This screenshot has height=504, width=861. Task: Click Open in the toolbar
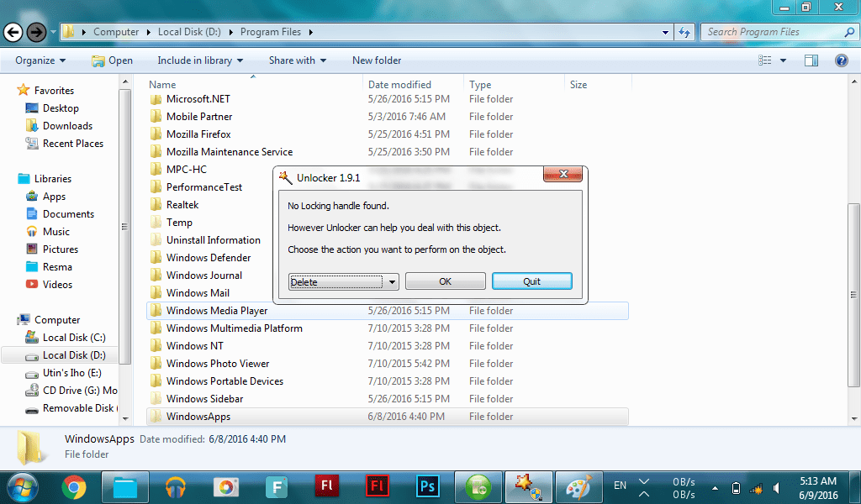pos(112,60)
